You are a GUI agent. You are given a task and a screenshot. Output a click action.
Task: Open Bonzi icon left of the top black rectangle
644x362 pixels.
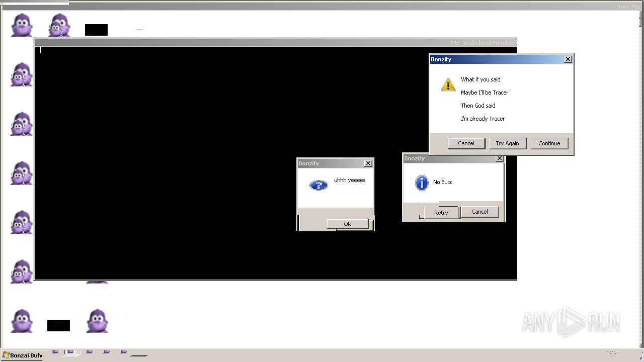(59, 26)
